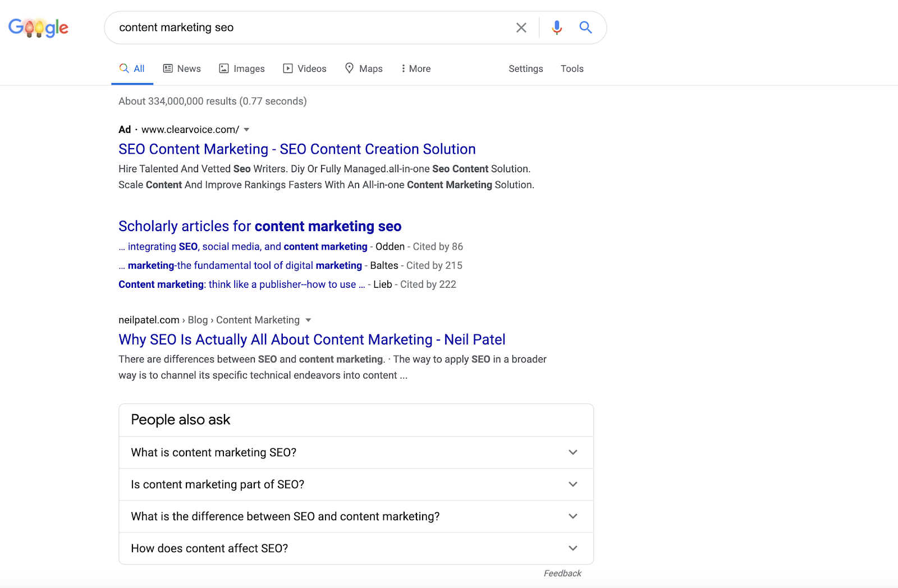898x588 pixels.
Task: Submit search with the magnifying glass icon
Action: pos(585,27)
